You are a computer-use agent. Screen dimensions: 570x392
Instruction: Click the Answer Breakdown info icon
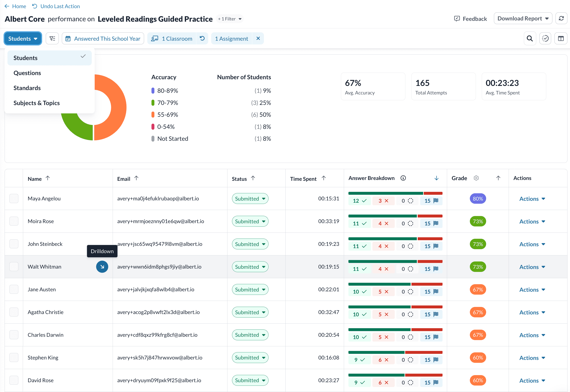403,178
